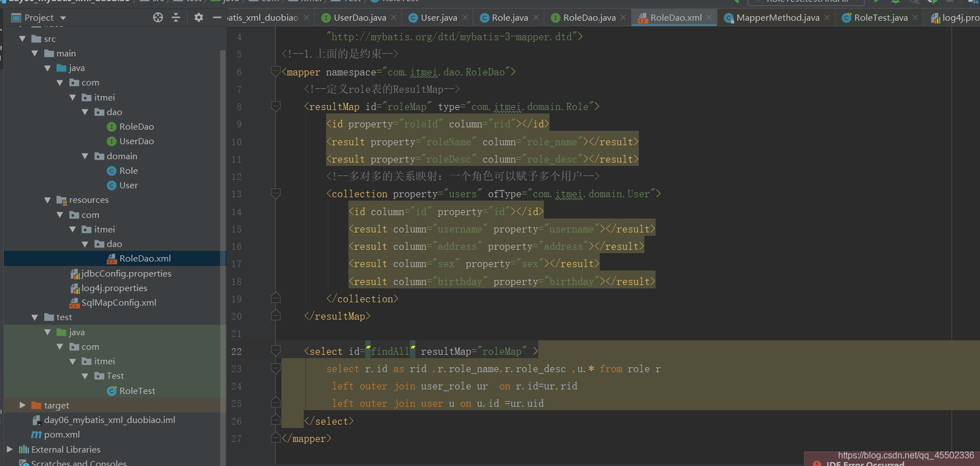Open Project panel settings gear
This screenshot has height=466, width=980.
coord(198,17)
